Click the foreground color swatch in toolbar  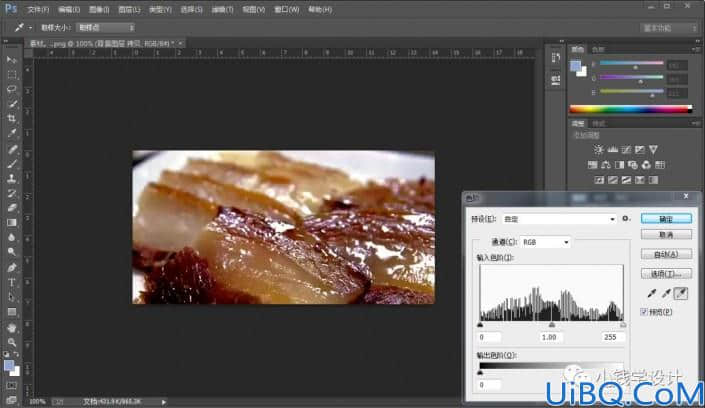pos(9,366)
